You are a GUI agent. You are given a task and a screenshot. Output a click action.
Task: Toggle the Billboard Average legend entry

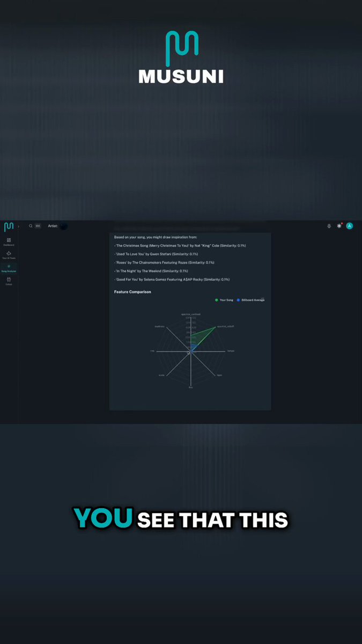pos(250,300)
